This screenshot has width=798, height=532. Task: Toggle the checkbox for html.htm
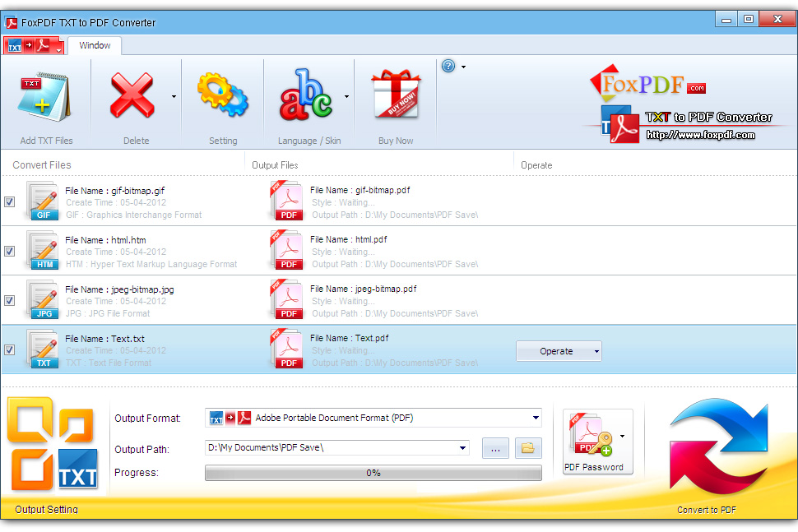10,252
